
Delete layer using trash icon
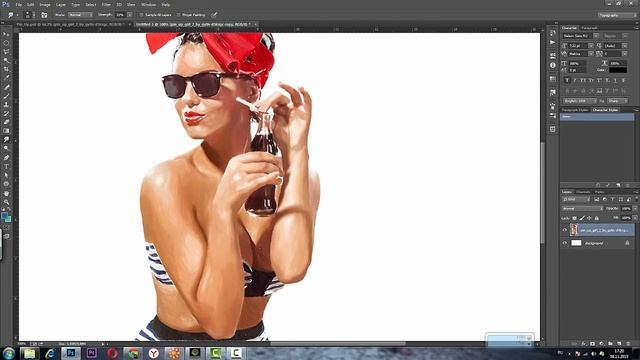click(628, 344)
